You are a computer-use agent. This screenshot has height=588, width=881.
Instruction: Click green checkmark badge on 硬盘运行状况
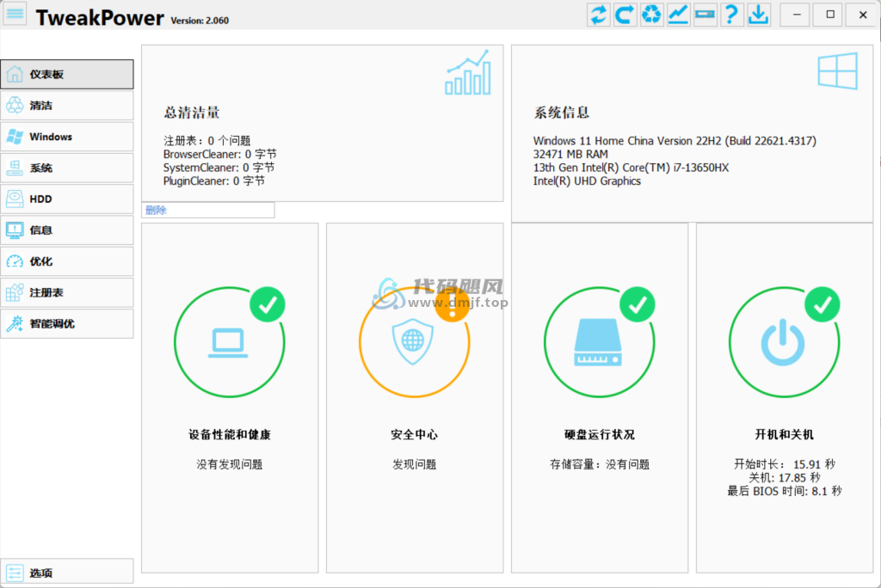pyautogui.click(x=638, y=304)
